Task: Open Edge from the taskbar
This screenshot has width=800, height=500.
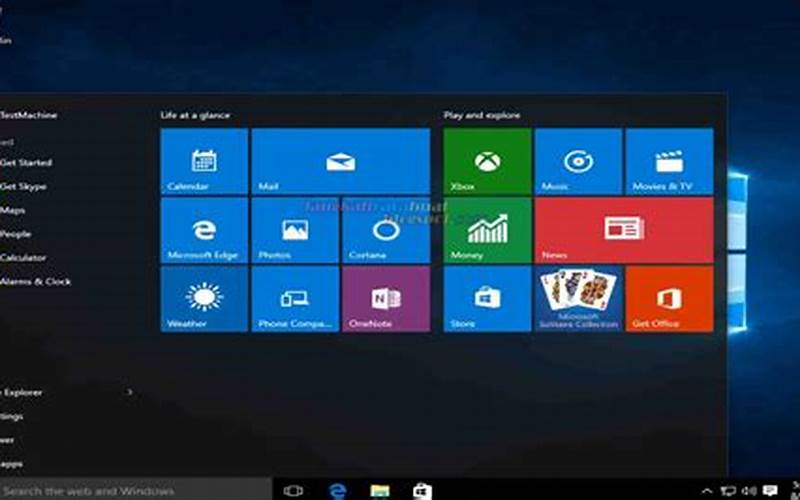Action: (x=337, y=491)
